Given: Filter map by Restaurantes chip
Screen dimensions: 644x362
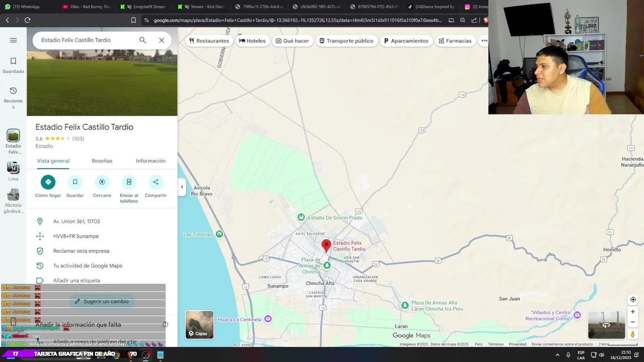Looking at the screenshot, I should click(209, 41).
